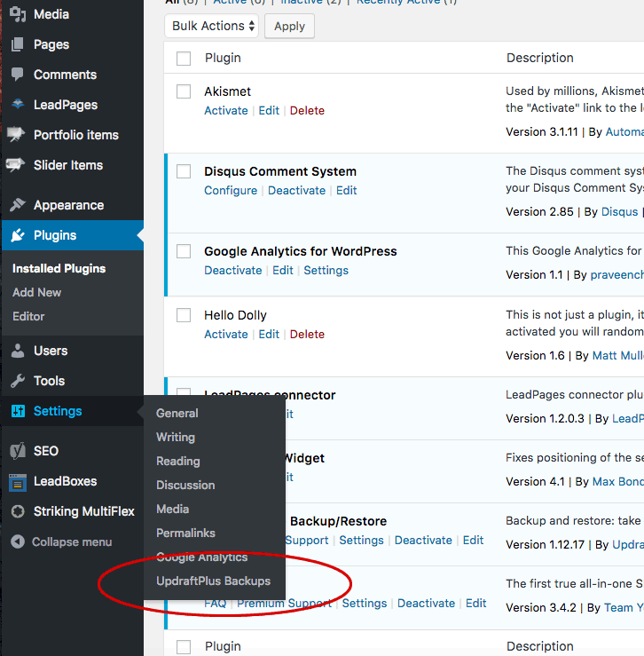
Task: Open General in Settings flyout
Action: (x=177, y=413)
